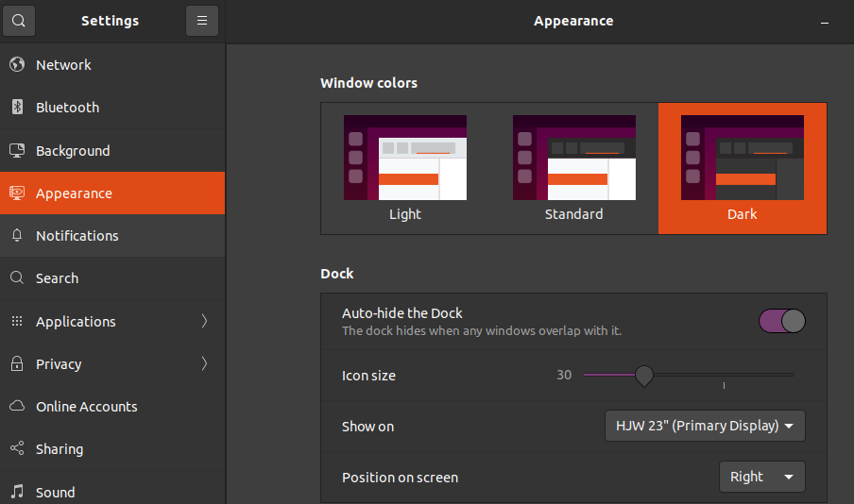Click the Sound music note icon
The height and width of the screenshot is (504, 854).
tap(17, 492)
